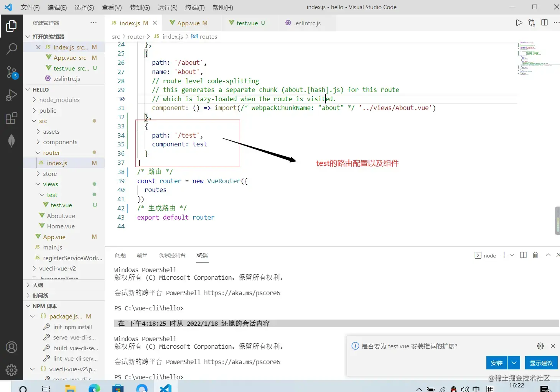Screen dimensions: 560x392
Task: Dismiss the test.vue extension notification
Action: [x=553, y=346]
